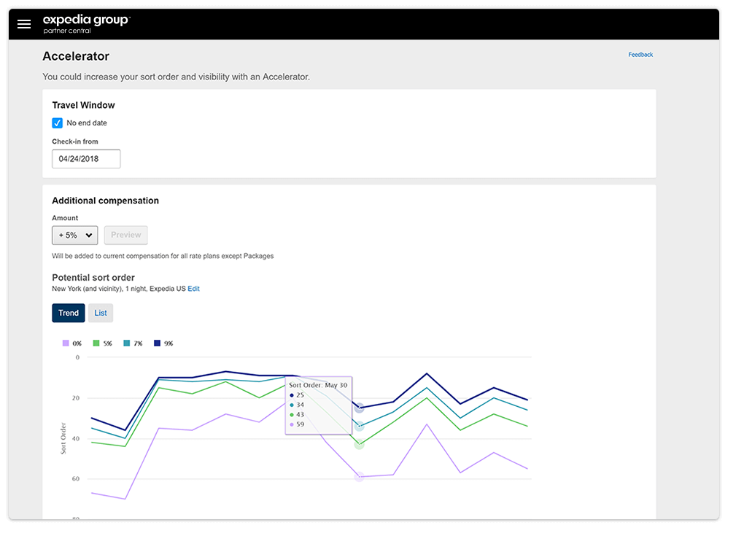744x560 pixels.
Task: Click the Travel Window section title
Action: click(x=83, y=105)
